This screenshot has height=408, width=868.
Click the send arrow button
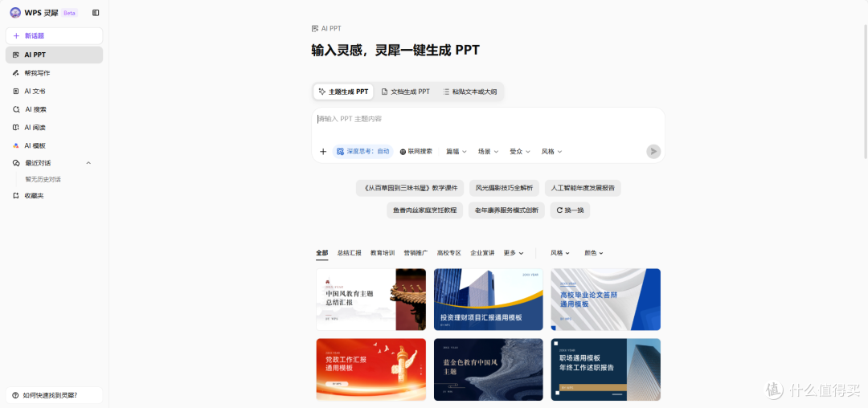[x=653, y=152]
